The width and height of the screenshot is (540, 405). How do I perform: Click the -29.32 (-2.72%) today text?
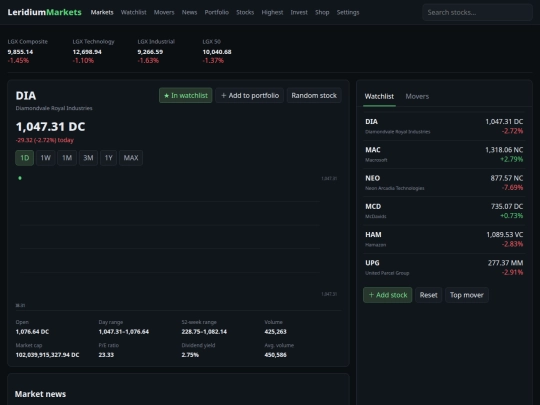point(44,140)
